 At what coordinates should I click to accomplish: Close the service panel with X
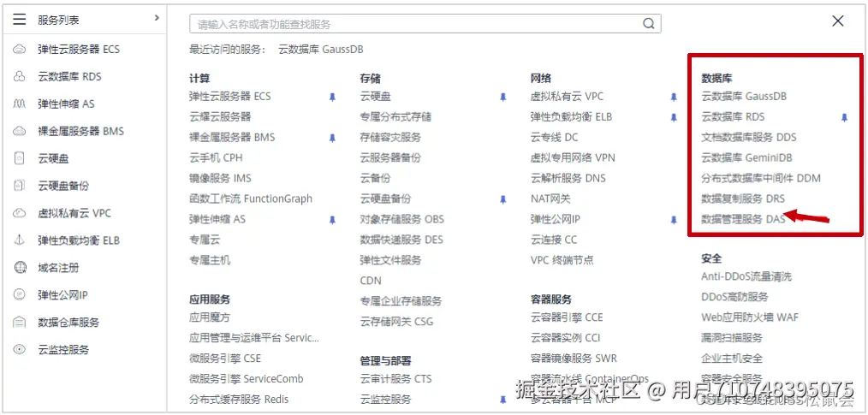tap(838, 21)
